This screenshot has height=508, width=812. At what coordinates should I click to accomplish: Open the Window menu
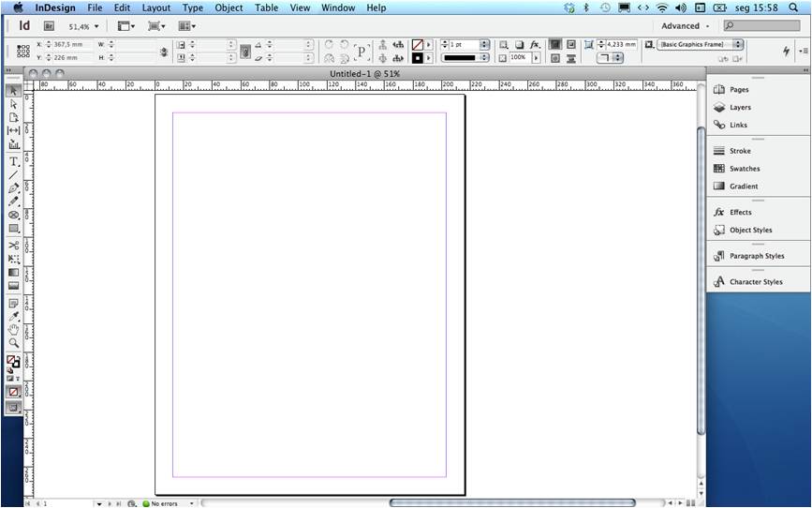coord(338,7)
